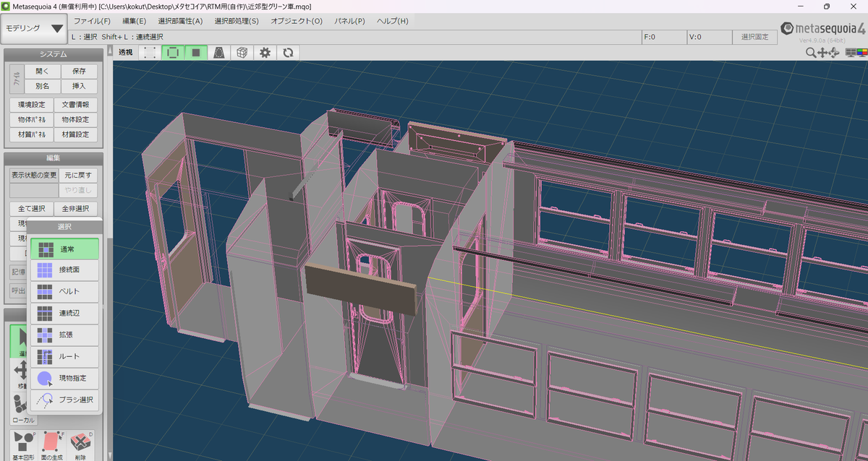Open the パネル(P) menu
868x461 pixels.
click(350, 21)
